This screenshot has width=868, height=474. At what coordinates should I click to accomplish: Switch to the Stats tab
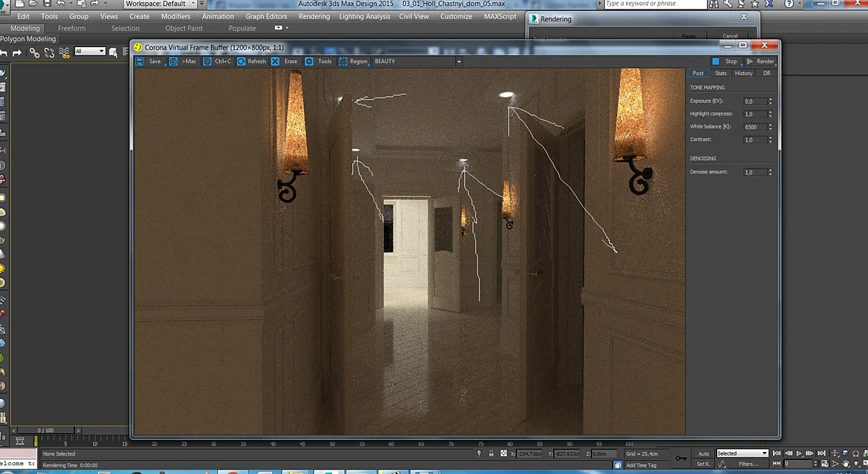721,73
